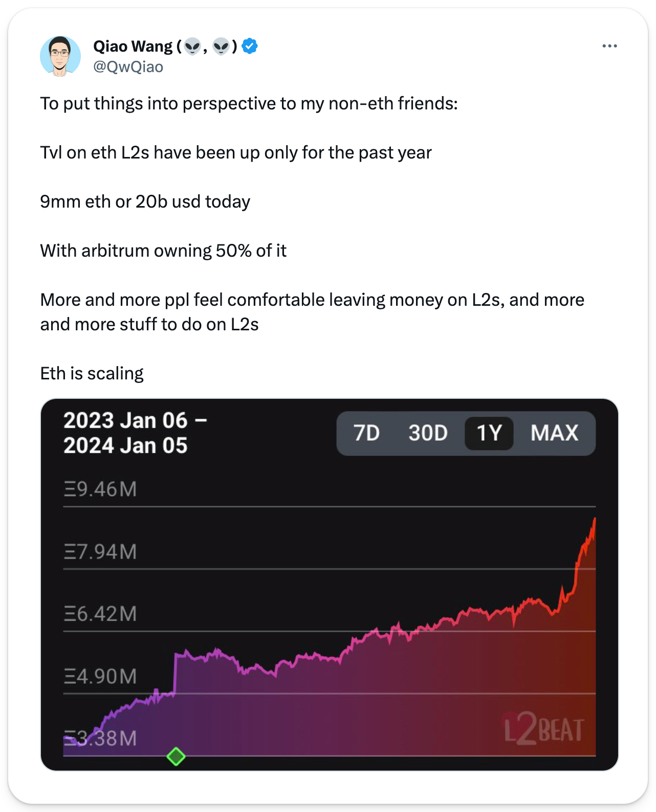This screenshot has height=812, width=656.
Task: Click the "Eth is scaling" tweet line
Action: [92, 373]
